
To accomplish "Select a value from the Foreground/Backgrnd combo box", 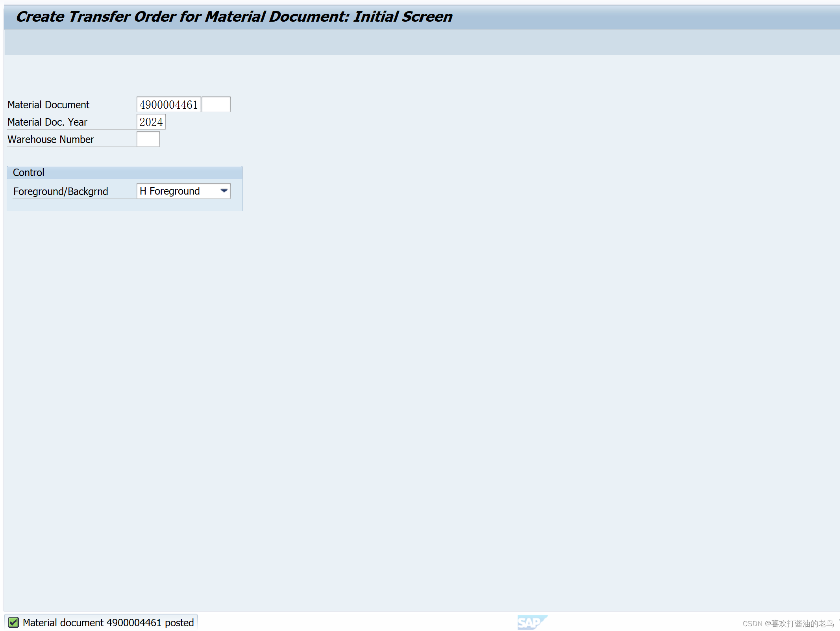I will [183, 191].
